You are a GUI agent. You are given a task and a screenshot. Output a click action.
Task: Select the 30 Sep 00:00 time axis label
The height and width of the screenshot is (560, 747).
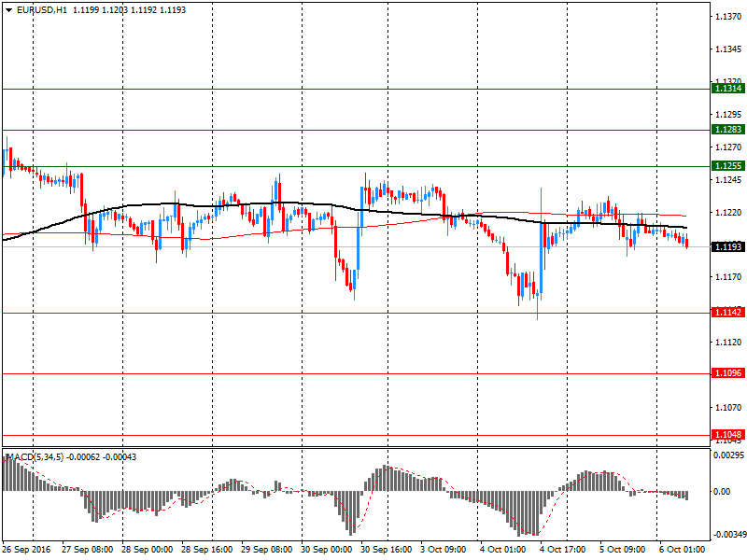click(327, 550)
